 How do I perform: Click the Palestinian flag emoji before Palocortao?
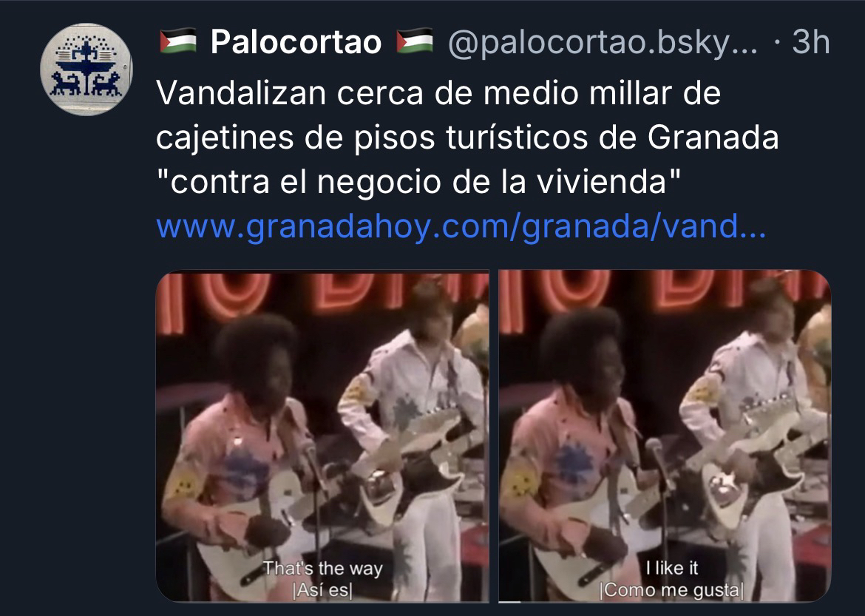[177, 41]
